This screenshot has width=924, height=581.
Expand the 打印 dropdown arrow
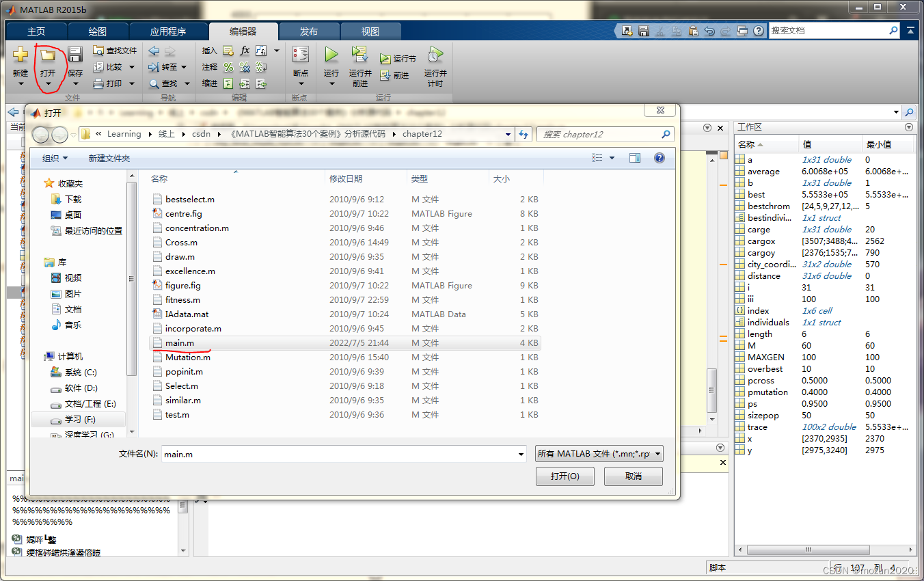coord(132,83)
